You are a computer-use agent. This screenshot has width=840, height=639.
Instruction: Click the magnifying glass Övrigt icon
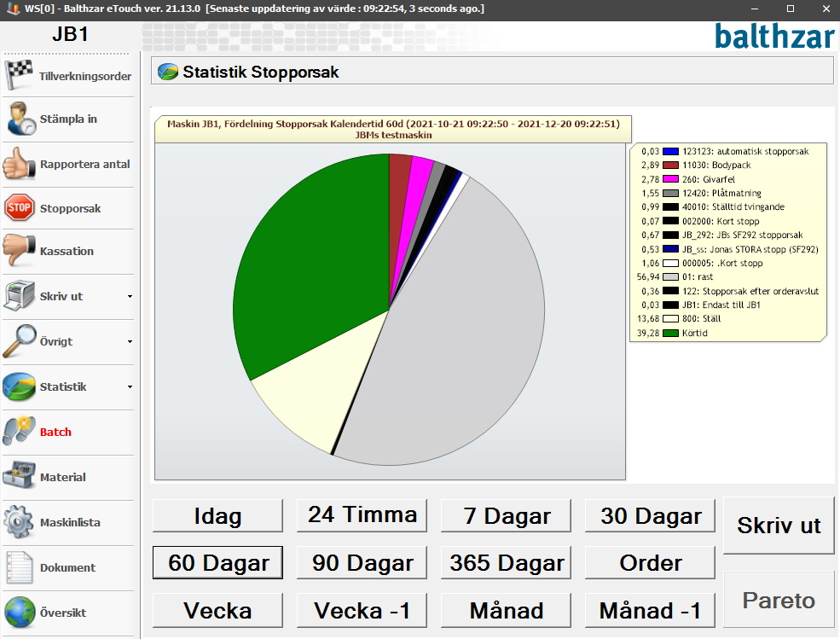(20, 341)
